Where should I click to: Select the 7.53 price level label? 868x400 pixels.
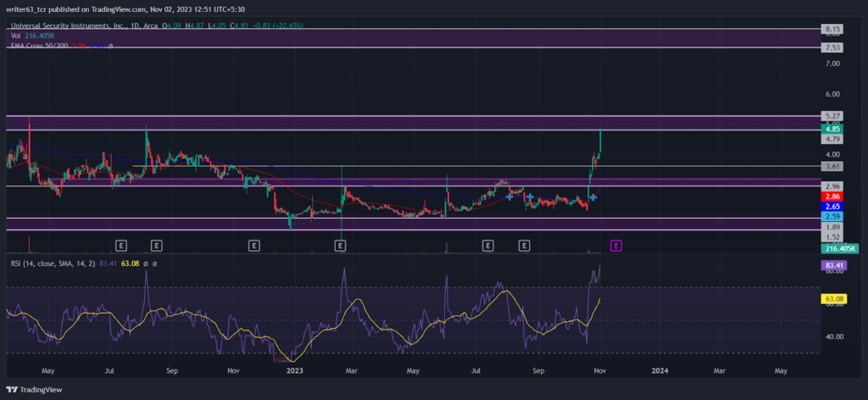tap(832, 47)
